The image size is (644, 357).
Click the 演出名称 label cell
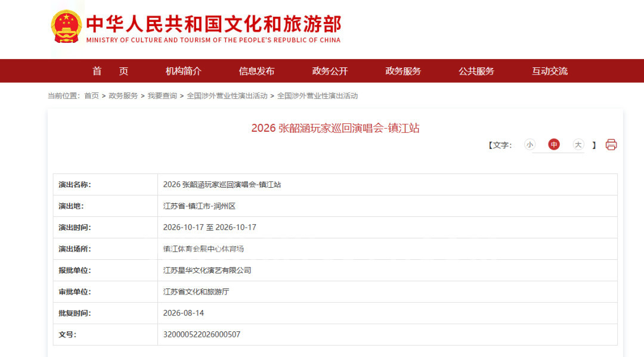[106, 185]
